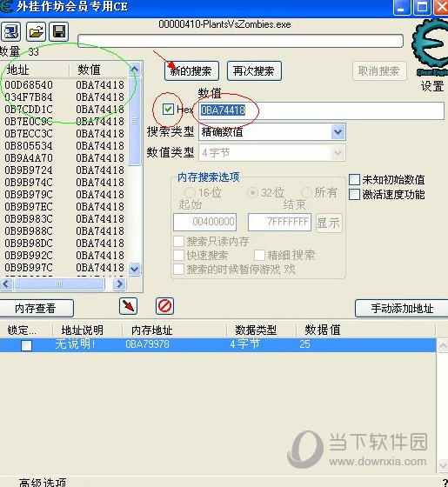448x487 pixels.
Task: Toggle lock checkbox for address 0BA79978
Action: coord(26,345)
